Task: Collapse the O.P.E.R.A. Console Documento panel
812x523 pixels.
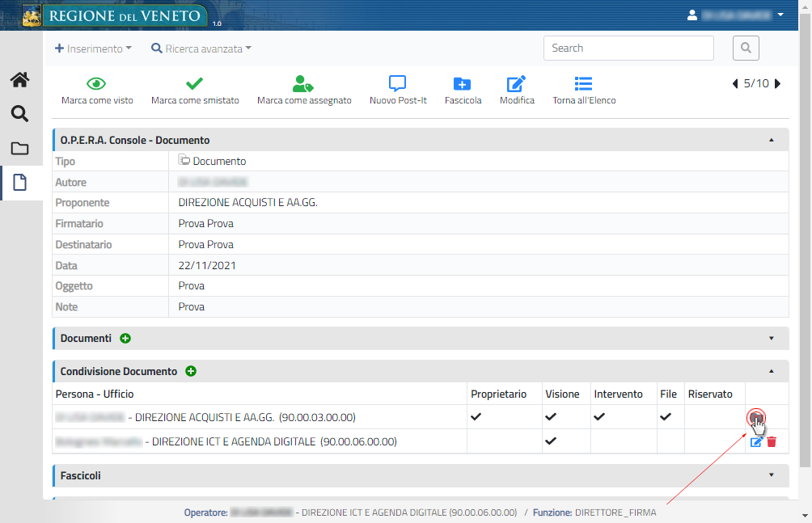Action: (771, 141)
